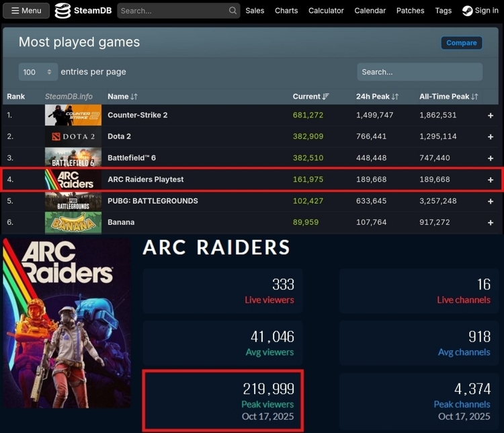Toggle plus for Counter-Strike 2 row

click(491, 116)
